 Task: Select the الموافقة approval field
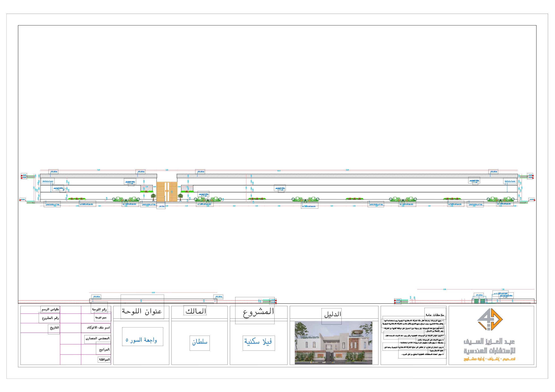pos(104,360)
